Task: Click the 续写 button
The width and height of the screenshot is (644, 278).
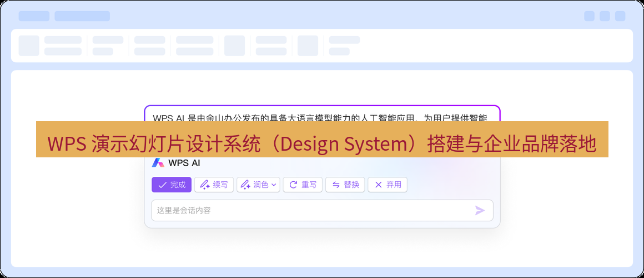Action: [214, 185]
